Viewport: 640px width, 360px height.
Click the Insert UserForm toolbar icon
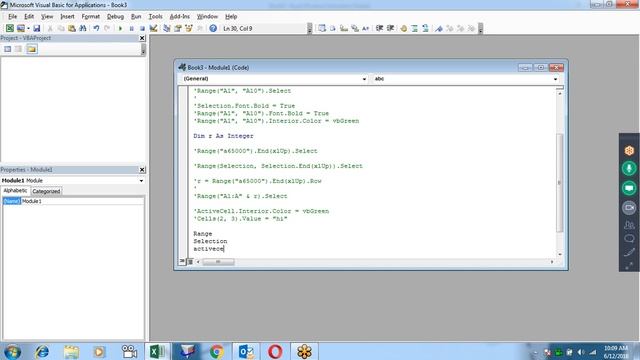click(20, 28)
